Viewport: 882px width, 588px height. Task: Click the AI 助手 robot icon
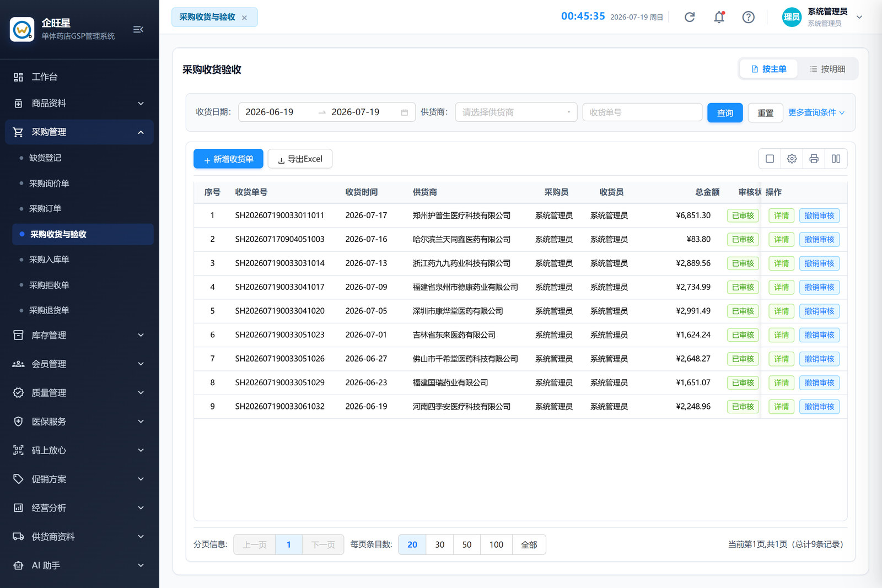pos(18,565)
